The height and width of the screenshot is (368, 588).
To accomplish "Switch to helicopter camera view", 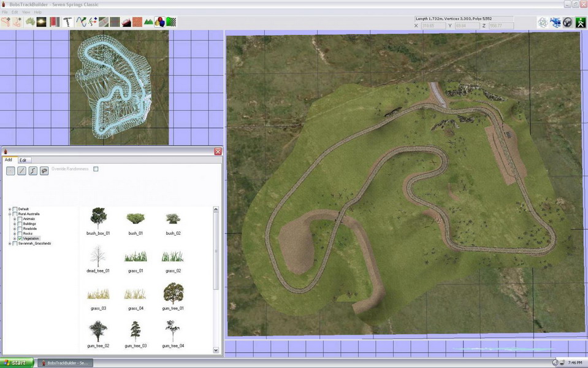I will click(x=556, y=22).
